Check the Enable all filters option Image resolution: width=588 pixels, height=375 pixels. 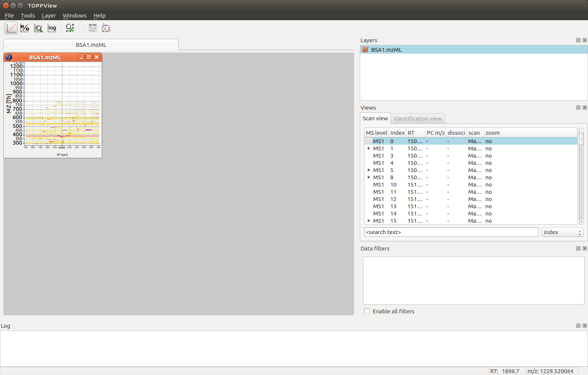pyautogui.click(x=367, y=311)
